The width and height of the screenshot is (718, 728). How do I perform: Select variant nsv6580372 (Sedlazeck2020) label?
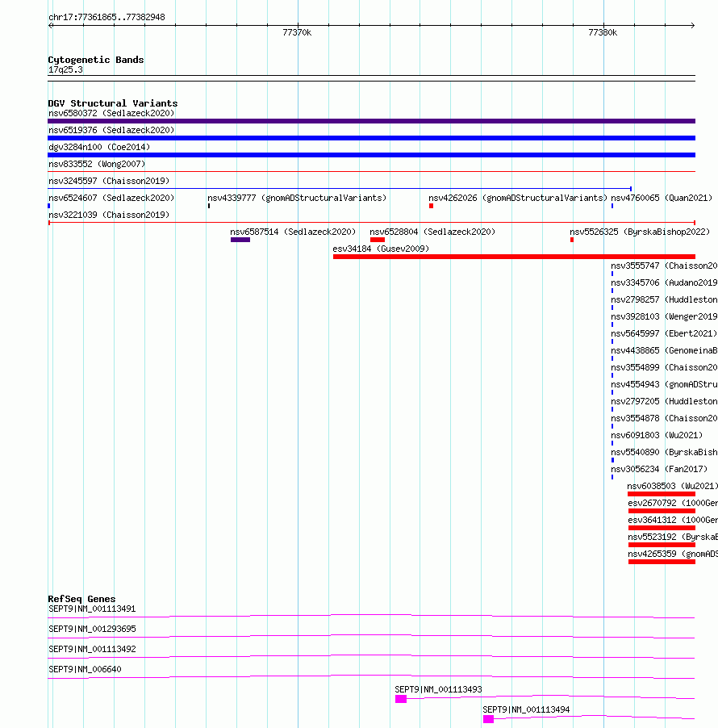click(x=111, y=113)
